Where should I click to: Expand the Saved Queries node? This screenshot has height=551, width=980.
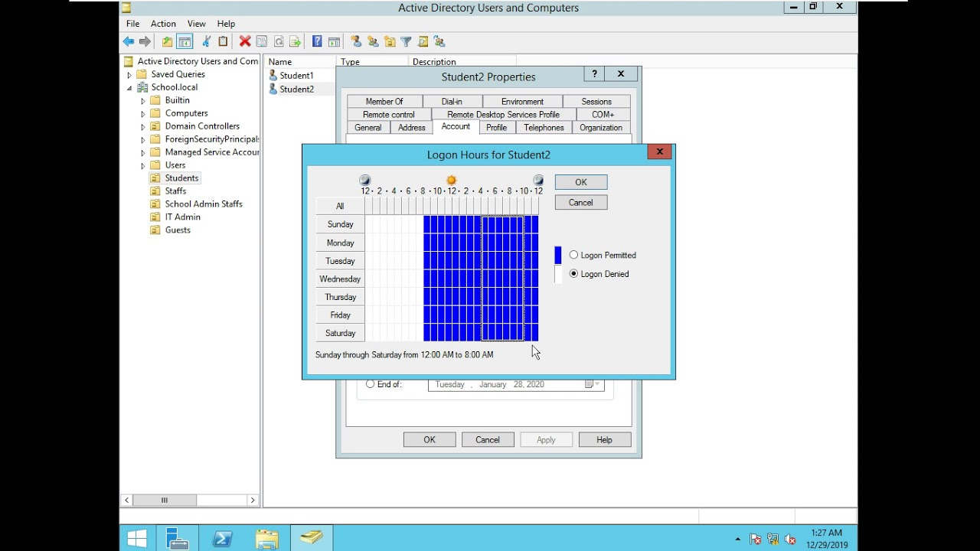pyautogui.click(x=129, y=75)
